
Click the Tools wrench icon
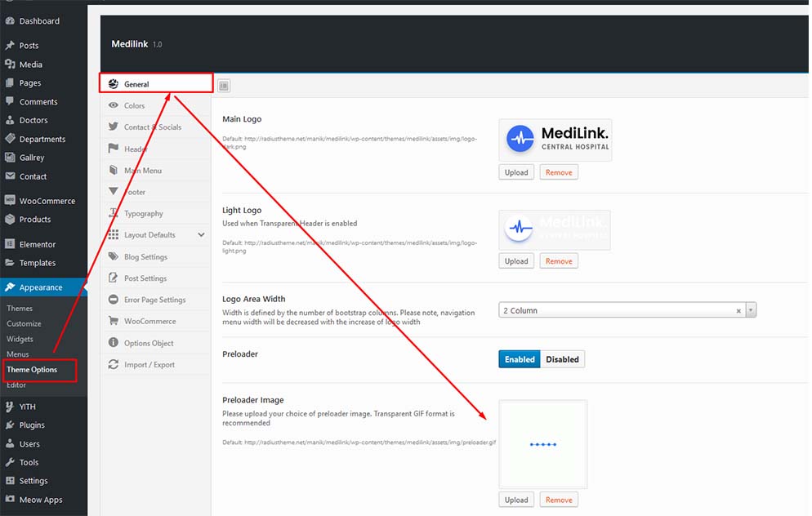pos(10,462)
